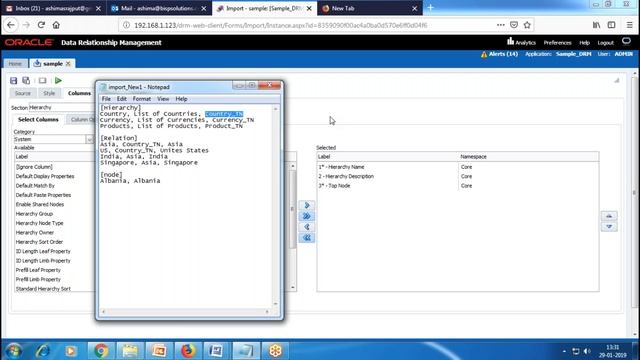Click the rectangle icon beside Save As

pos(42,80)
